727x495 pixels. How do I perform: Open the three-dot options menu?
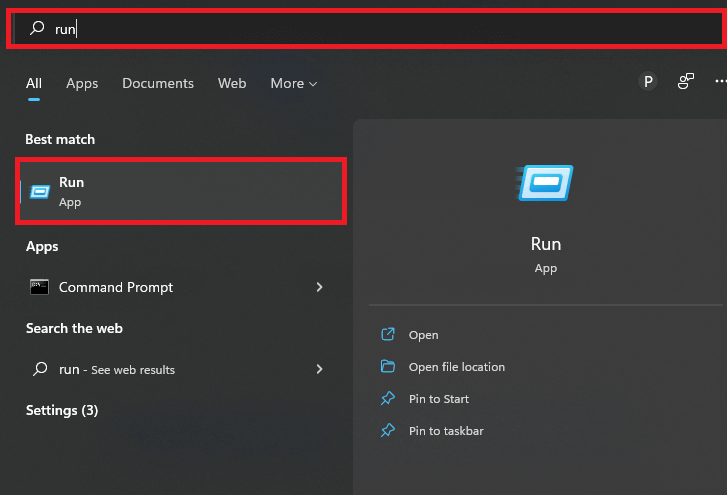point(720,82)
